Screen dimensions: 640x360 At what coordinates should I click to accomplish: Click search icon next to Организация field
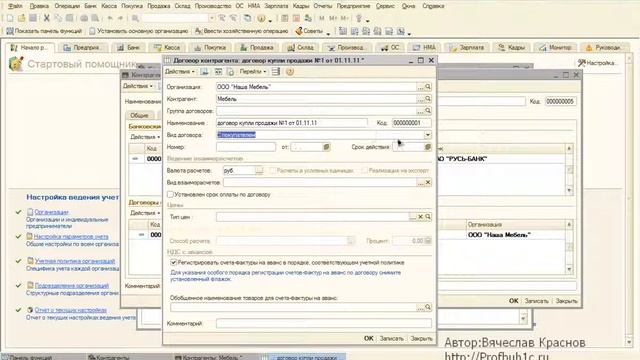[428, 87]
